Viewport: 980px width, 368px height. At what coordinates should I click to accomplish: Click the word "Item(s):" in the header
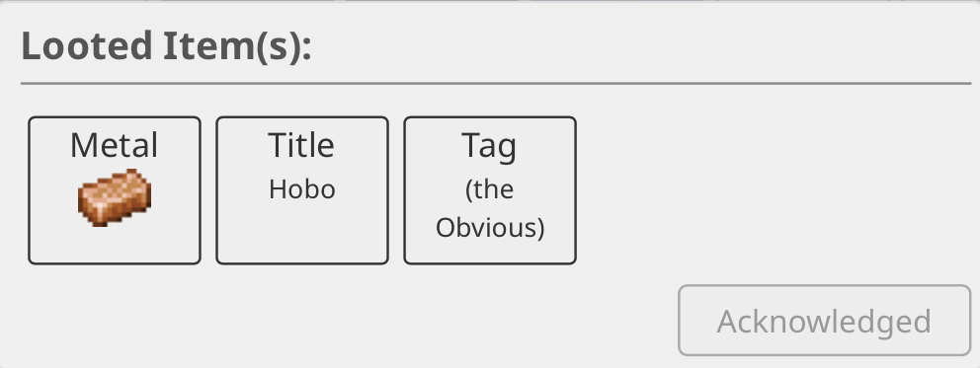tap(237, 46)
